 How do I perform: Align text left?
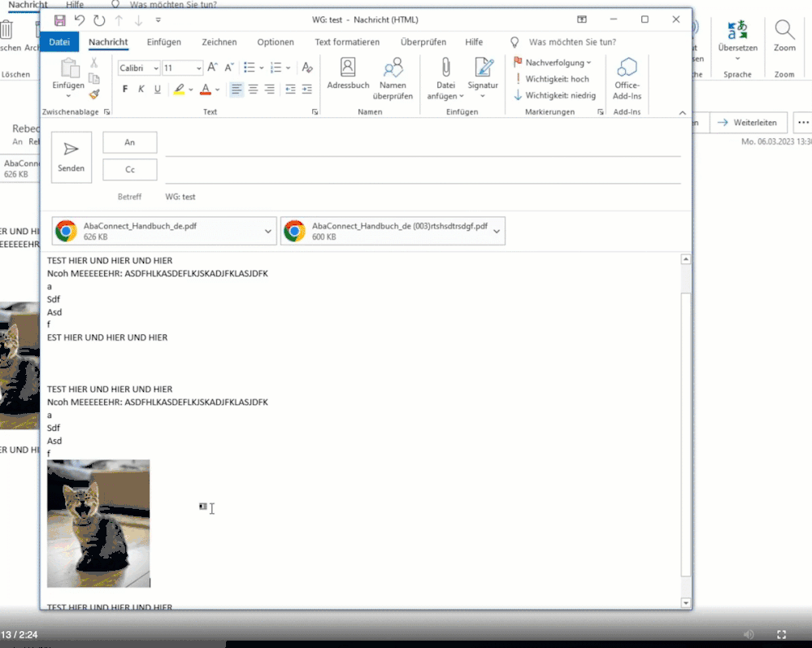point(237,89)
